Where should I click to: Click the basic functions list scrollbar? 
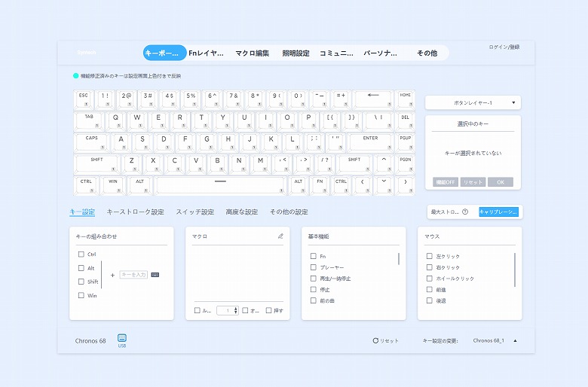(399, 258)
